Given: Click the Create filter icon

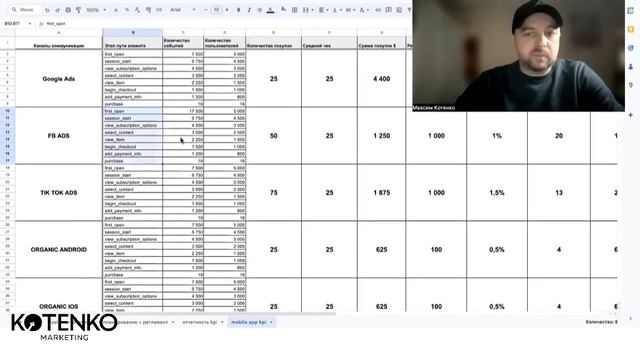Looking at the screenshot, I should [x=409, y=10].
